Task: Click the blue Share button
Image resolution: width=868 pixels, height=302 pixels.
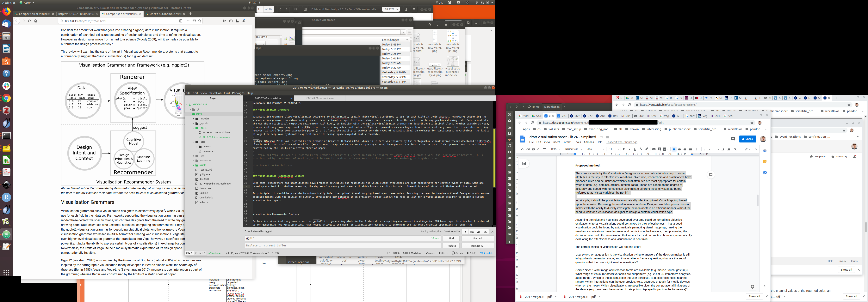Action: click(x=747, y=139)
